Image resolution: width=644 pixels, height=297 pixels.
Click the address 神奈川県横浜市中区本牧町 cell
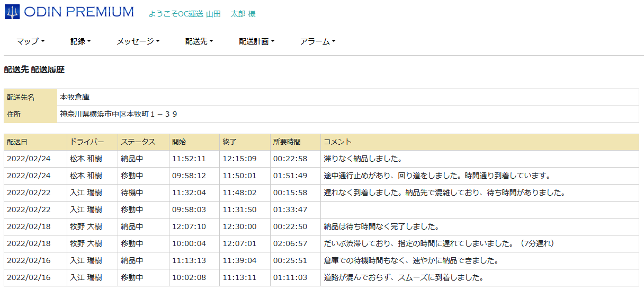coord(119,115)
